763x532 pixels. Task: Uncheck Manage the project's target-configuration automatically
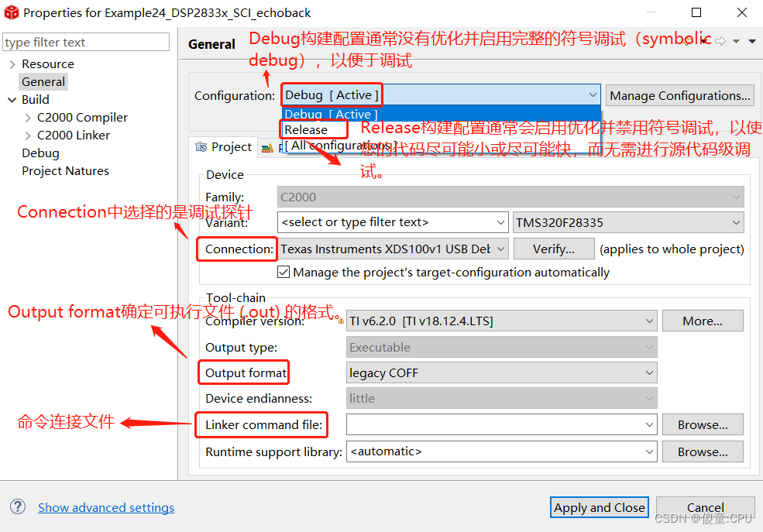[x=284, y=272]
